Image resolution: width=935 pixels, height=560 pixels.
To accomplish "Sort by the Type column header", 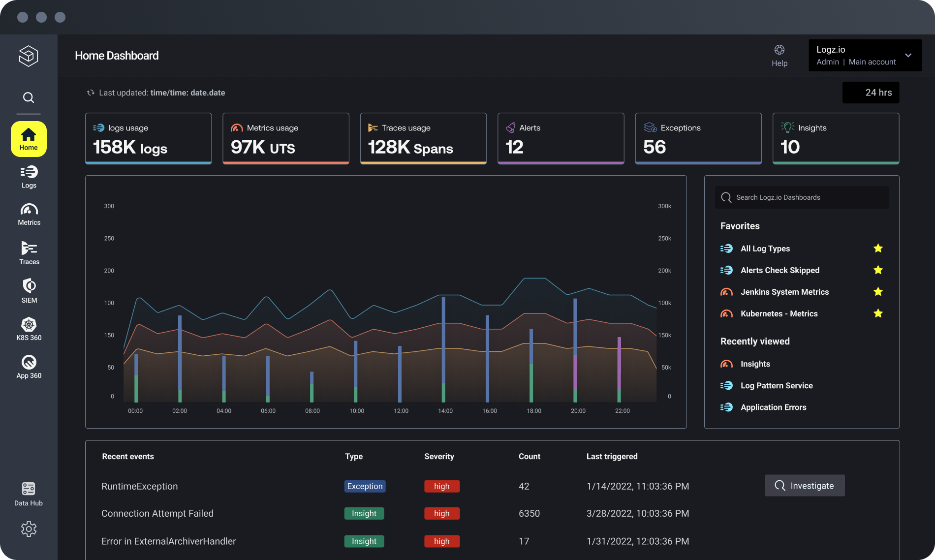I will (354, 456).
